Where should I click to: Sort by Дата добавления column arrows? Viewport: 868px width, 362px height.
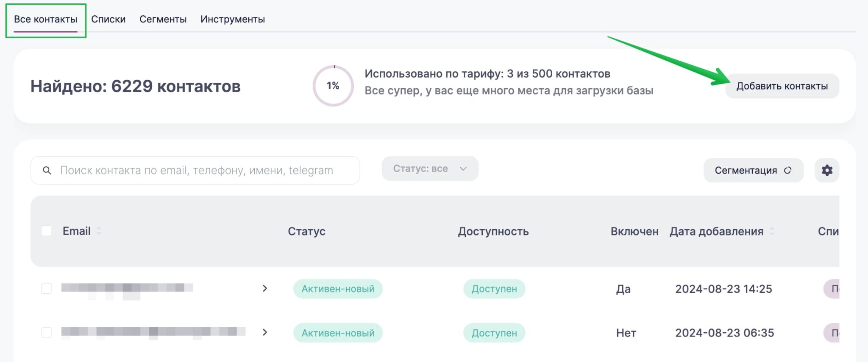coord(772,231)
